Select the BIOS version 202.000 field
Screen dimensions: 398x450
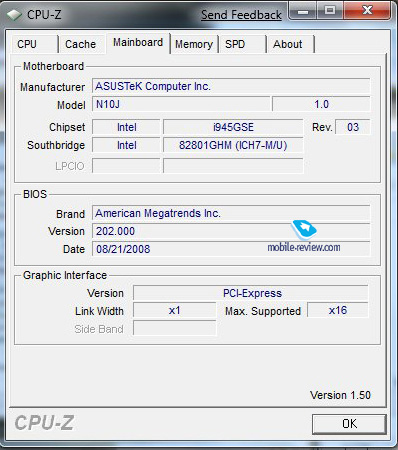coord(231,231)
